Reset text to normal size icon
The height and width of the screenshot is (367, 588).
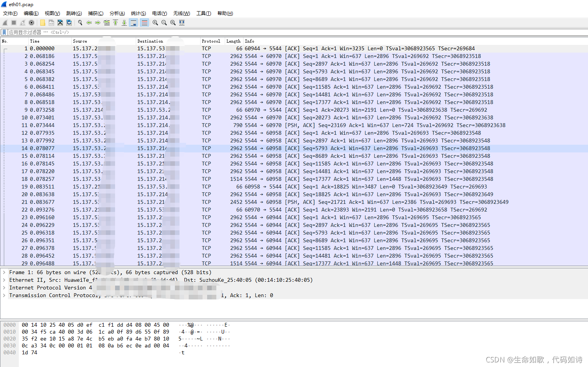(x=173, y=23)
